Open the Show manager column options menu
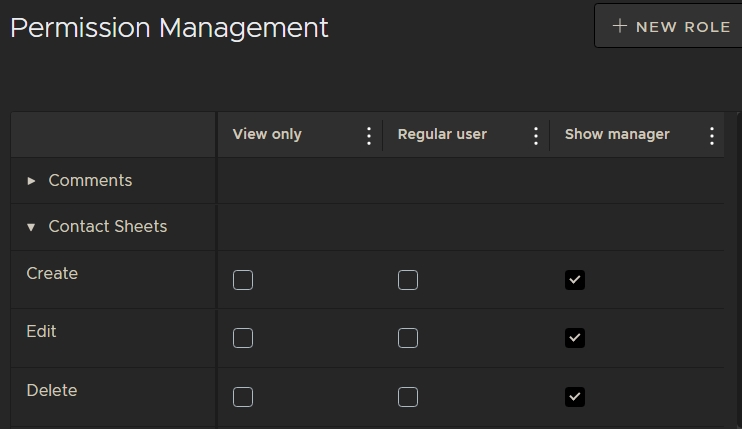This screenshot has width=742, height=429. coord(712,135)
